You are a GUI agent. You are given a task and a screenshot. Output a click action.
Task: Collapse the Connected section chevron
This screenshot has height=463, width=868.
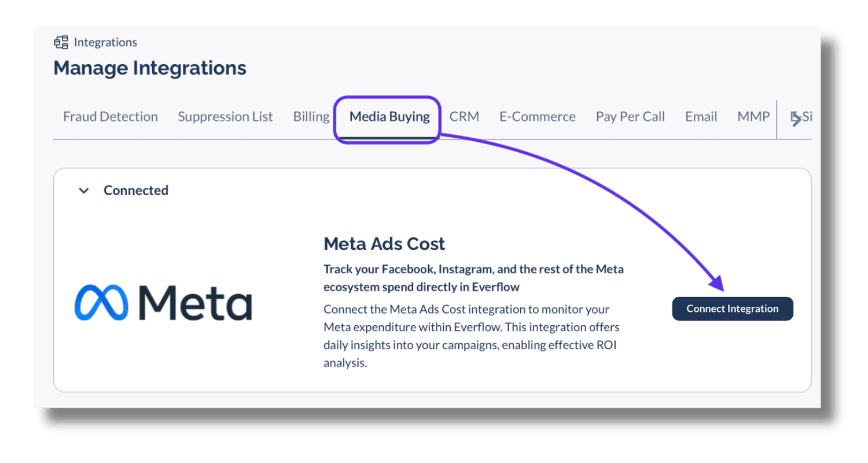(84, 190)
